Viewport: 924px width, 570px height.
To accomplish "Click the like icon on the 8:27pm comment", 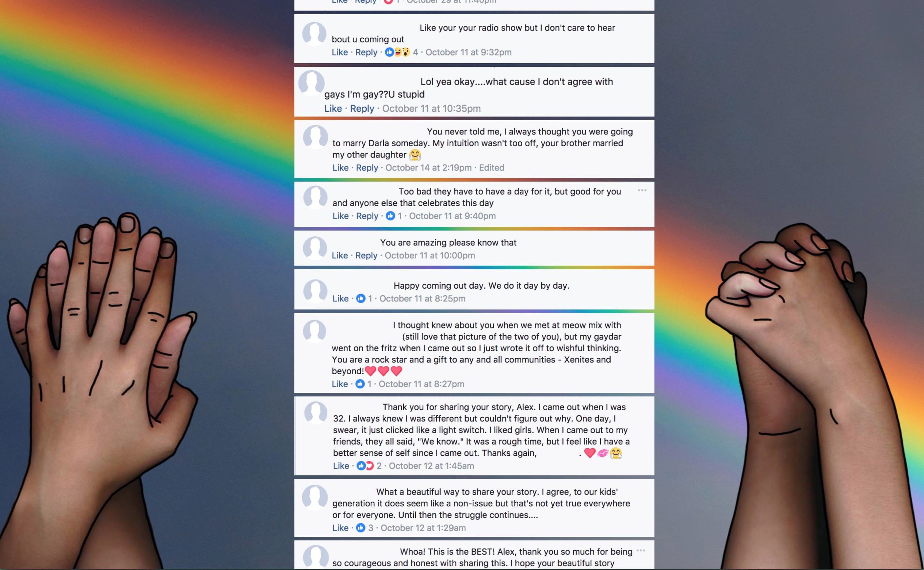I will 360,384.
